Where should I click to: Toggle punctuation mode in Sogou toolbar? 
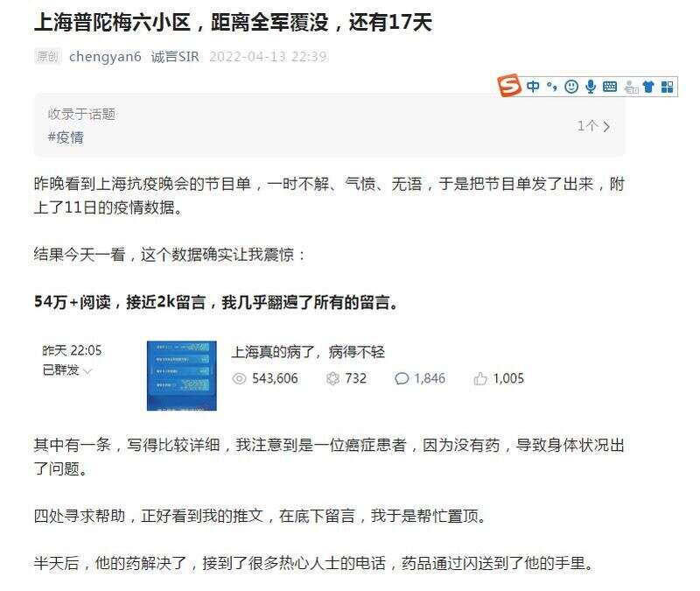click(552, 86)
